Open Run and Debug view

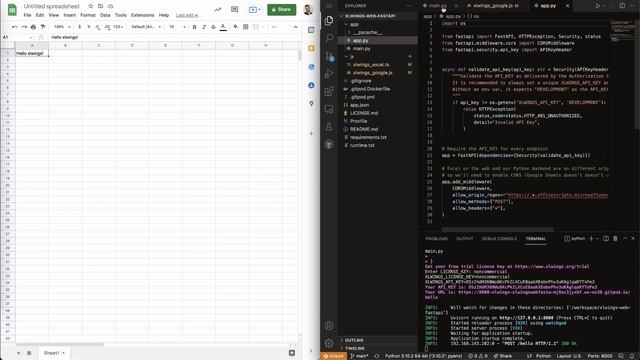point(329,74)
